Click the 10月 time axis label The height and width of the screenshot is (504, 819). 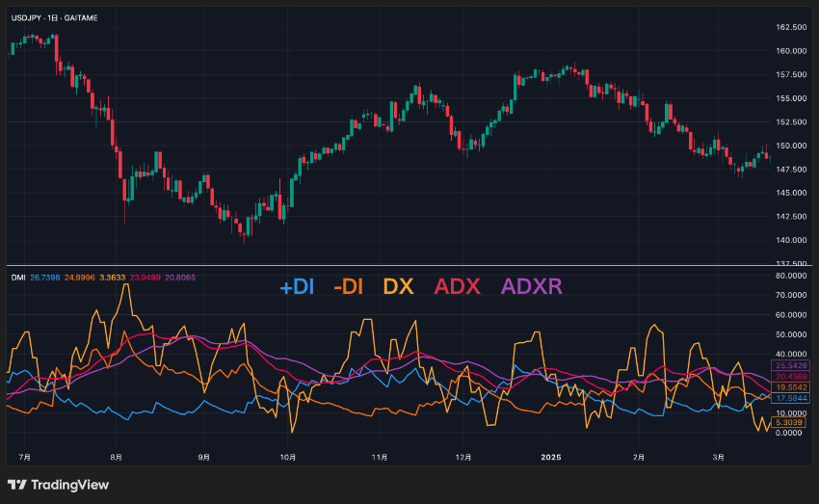[288, 458]
